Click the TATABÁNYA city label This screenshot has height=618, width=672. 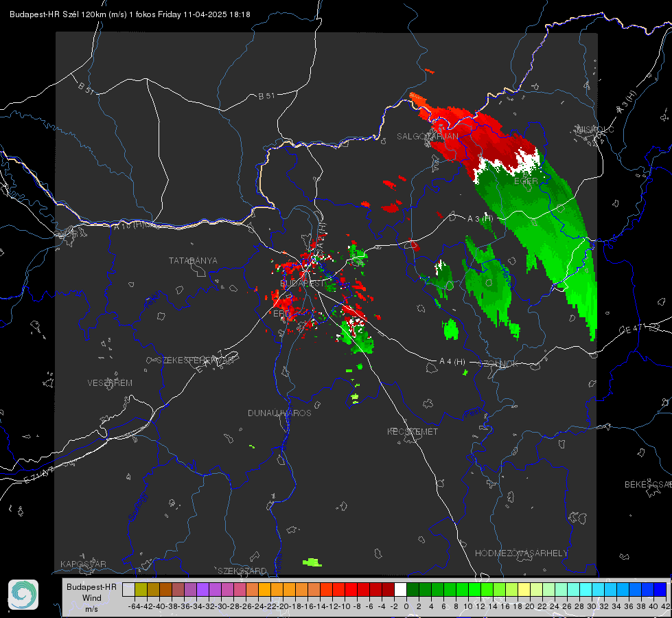coord(193,261)
